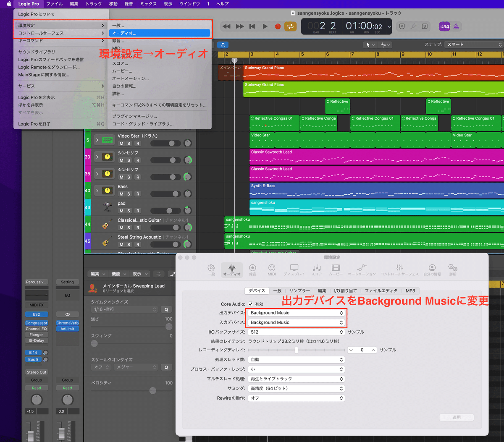Click the fast-forward transport button
This screenshot has height=442, width=504.
pyautogui.click(x=240, y=26)
